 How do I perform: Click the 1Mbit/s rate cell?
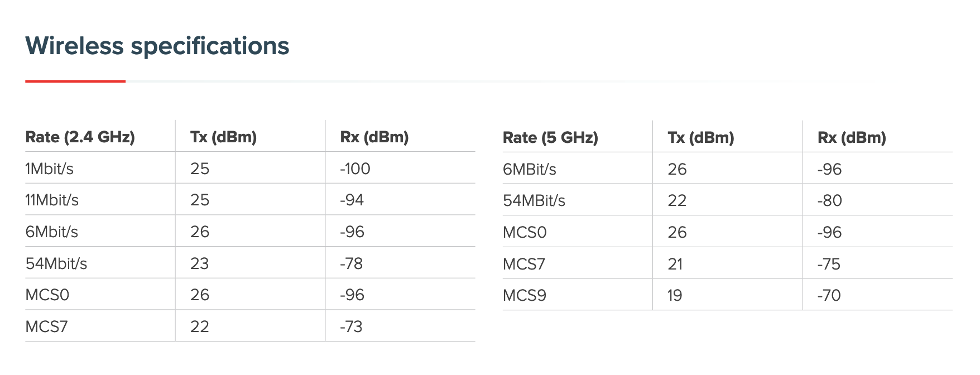tap(50, 169)
